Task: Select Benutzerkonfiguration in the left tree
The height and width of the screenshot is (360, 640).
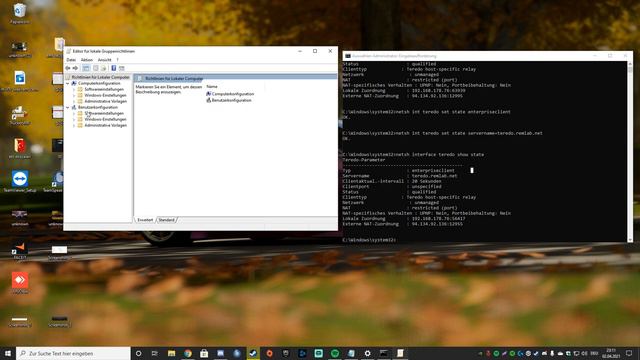Action: point(98,107)
